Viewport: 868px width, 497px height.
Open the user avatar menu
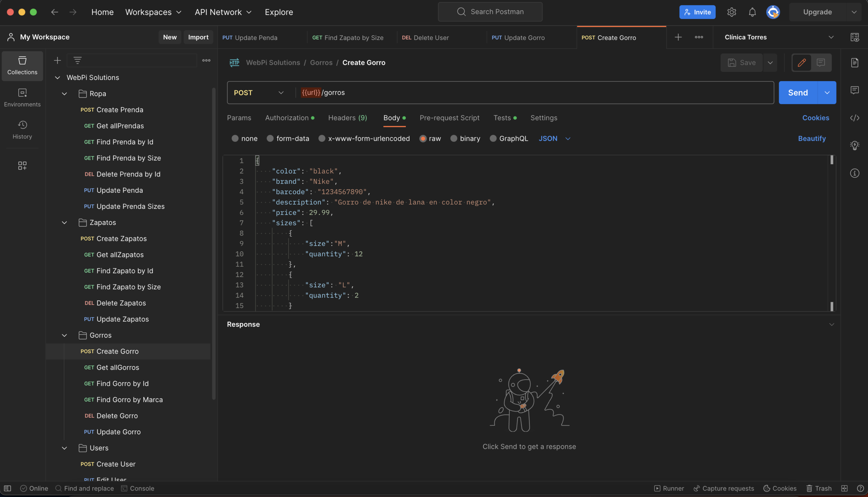coord(773,12)
